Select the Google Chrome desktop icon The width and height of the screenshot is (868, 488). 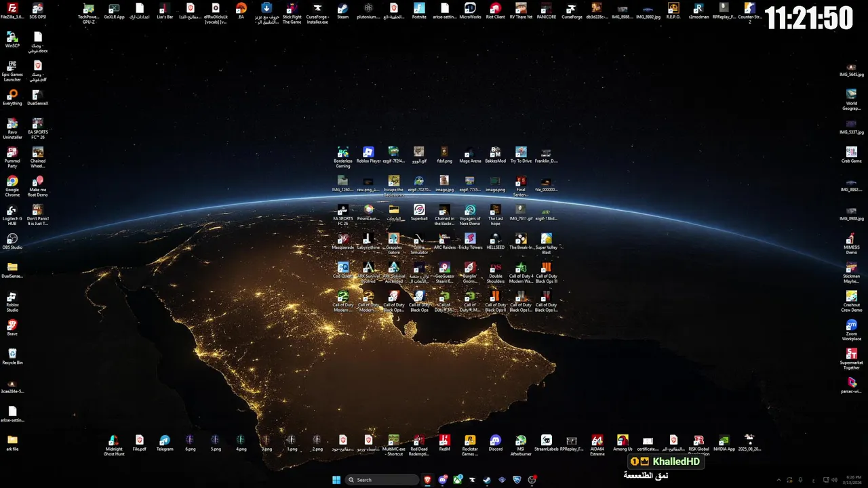12,186
